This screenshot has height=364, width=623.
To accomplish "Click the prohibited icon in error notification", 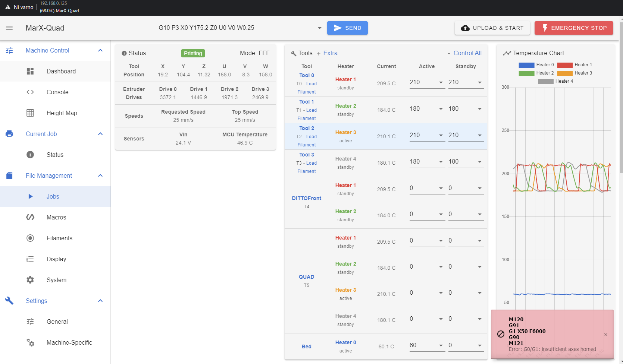I will tap(501, 334).
